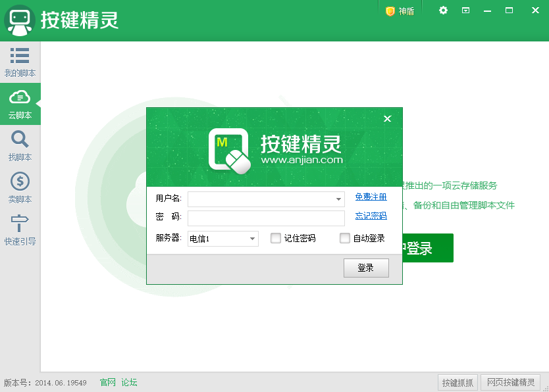The width and height of the screenshot is (549, 392).
Task: Enable 自动登录 checkbox
Action: click(x=344, y=238)
